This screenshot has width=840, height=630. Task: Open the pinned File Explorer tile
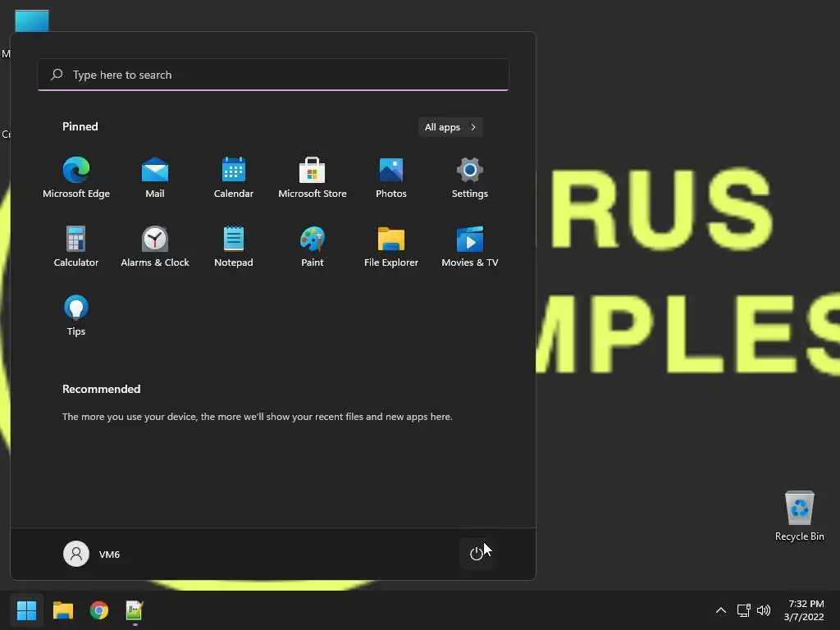coord(391,246)
